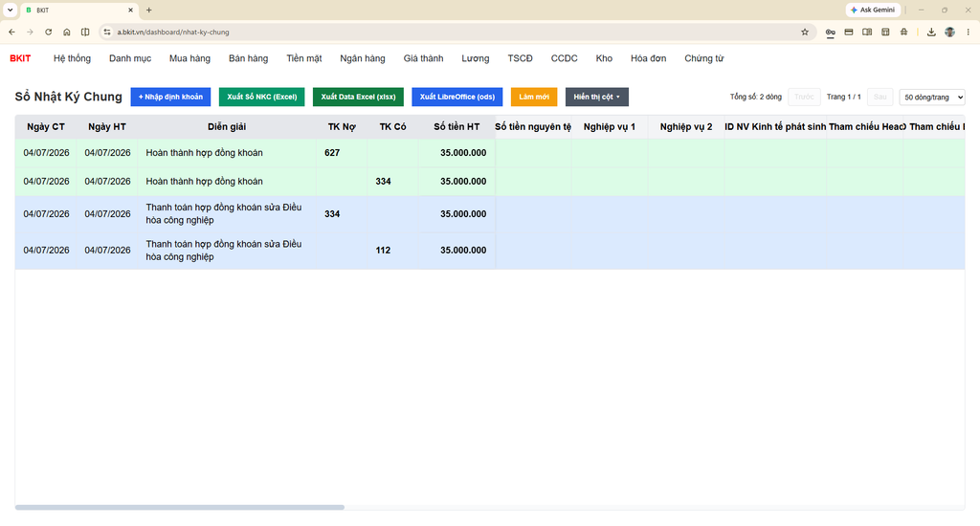Viewport: 980px width, 526px height.
Task: Open the browser three-dot menu
Action: [969, 32]
